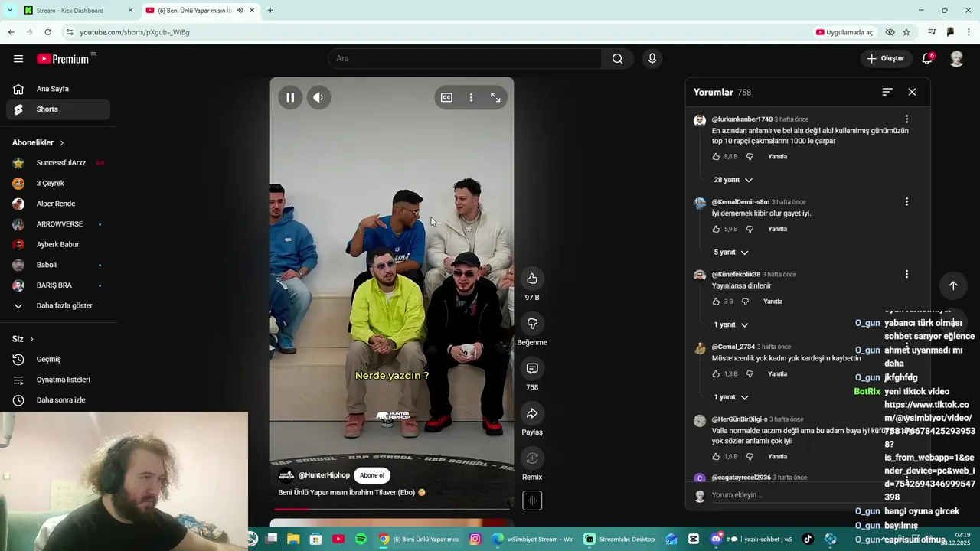980x551 pixels.
Task: Like HerGünBirBilgi-s's comment
Action: coord(716,456)
